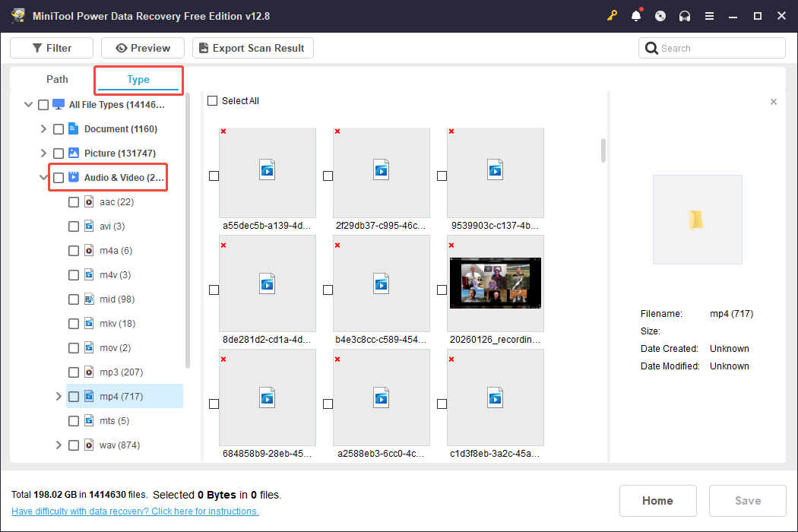Viewport: 798px width, 532px height.
Task: Click the Preview eye icon
Action: coord(122,47)
